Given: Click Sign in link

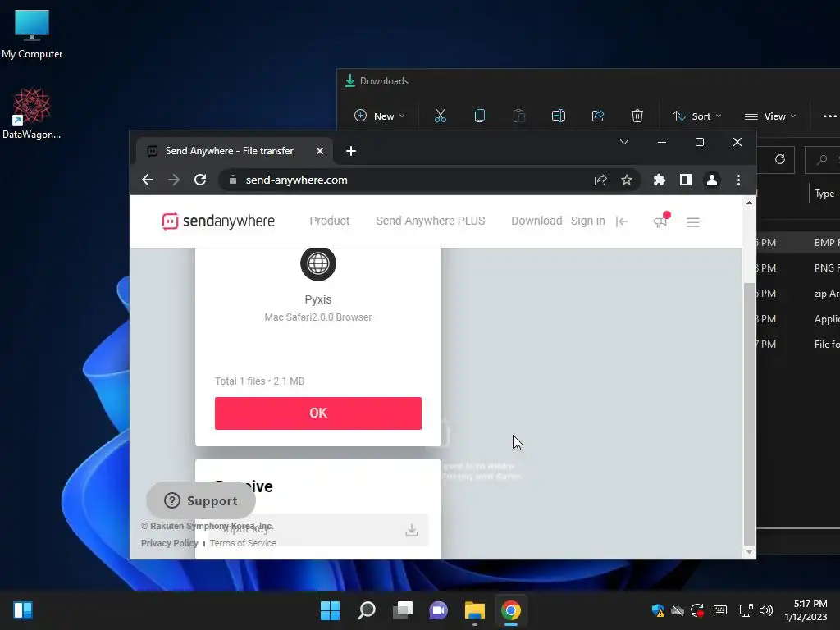Looking at the screenshot, I should [587, 221].
